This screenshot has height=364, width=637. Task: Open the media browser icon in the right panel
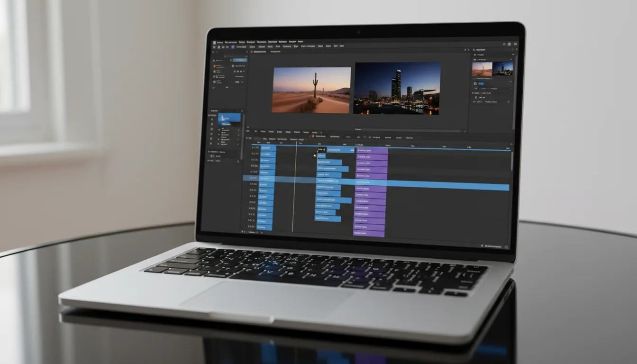point(475,55)
